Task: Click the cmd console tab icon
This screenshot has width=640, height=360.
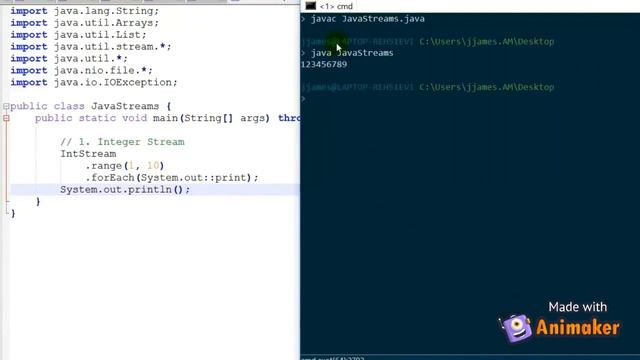Action: click(311, 6)
